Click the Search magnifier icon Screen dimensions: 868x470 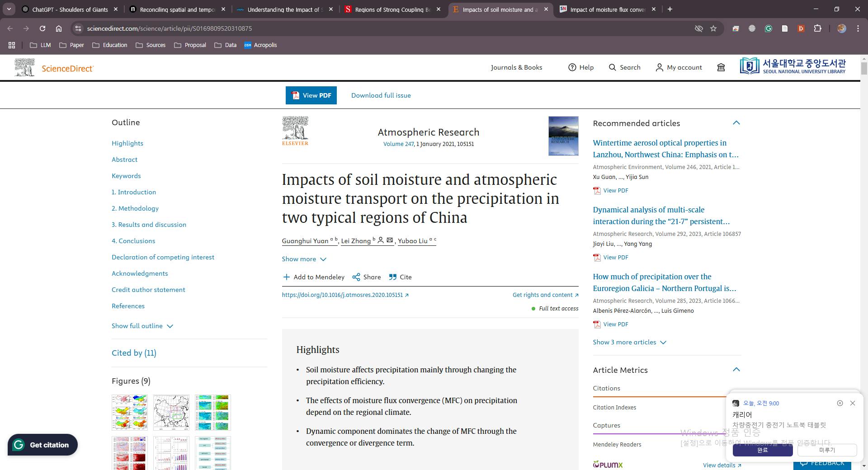[x=613, y=67]
